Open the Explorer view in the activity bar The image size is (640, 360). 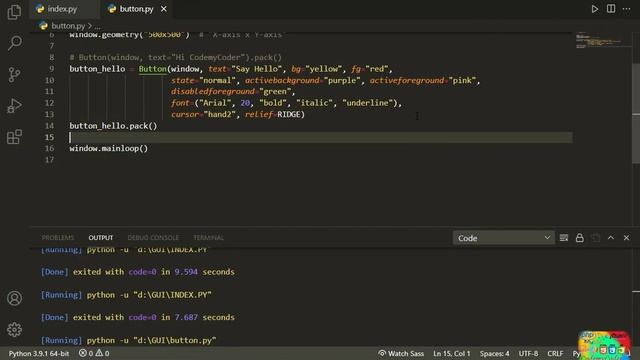14,12
